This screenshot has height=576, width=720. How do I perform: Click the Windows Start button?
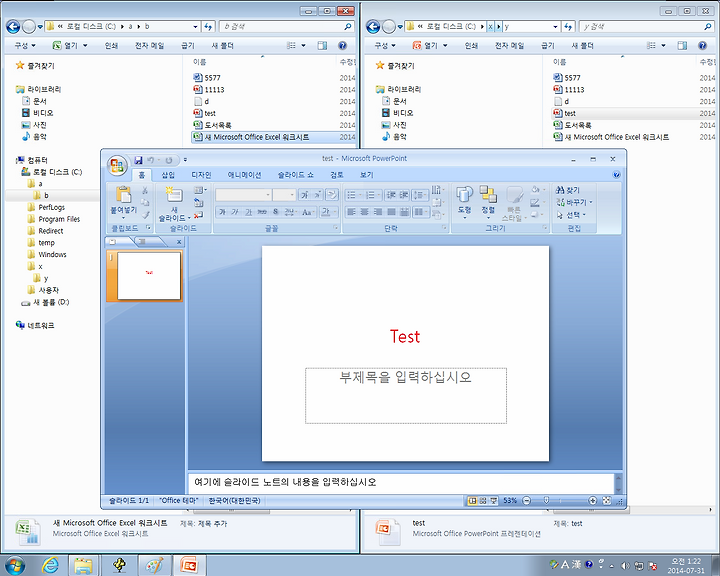click(x=15, y=565)
